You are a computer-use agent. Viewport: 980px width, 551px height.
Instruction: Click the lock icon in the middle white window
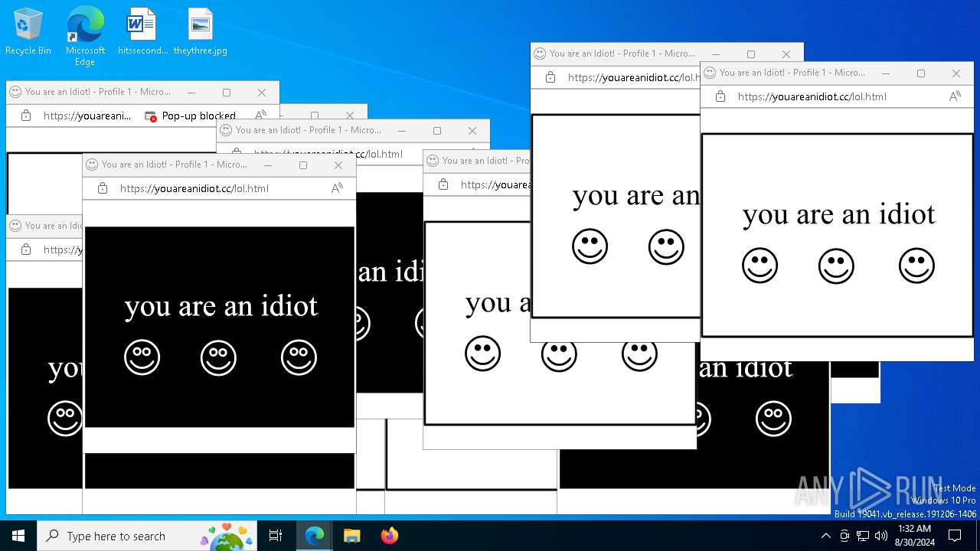pos(443,184)
